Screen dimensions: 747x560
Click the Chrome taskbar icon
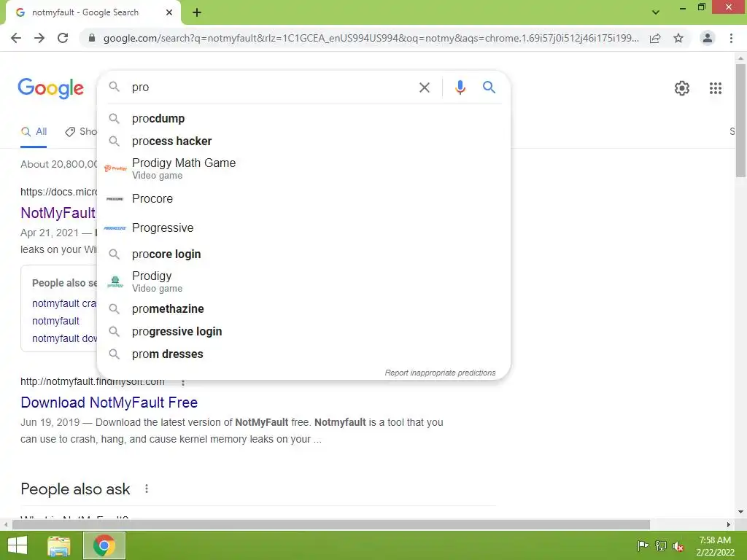(x=104, y=545)
